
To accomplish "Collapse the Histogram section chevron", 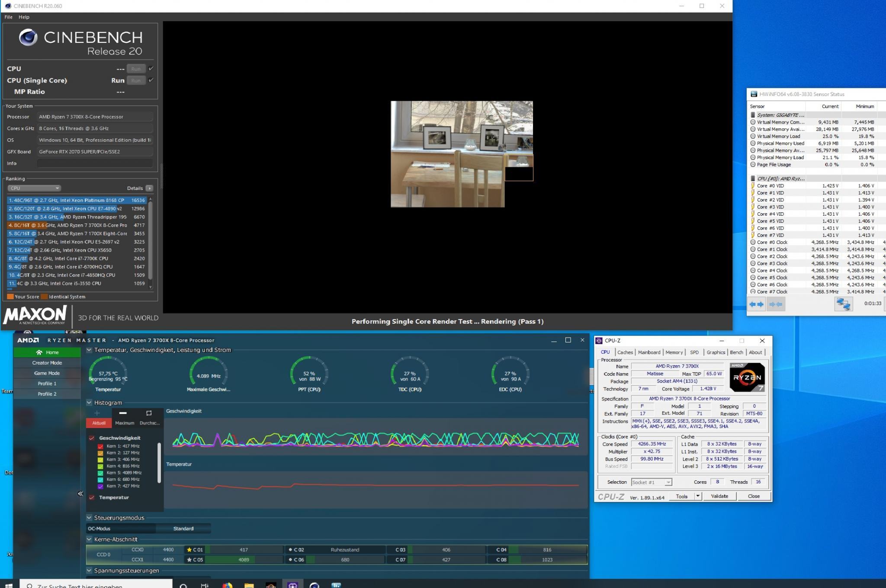I will (x=89, y=403).
